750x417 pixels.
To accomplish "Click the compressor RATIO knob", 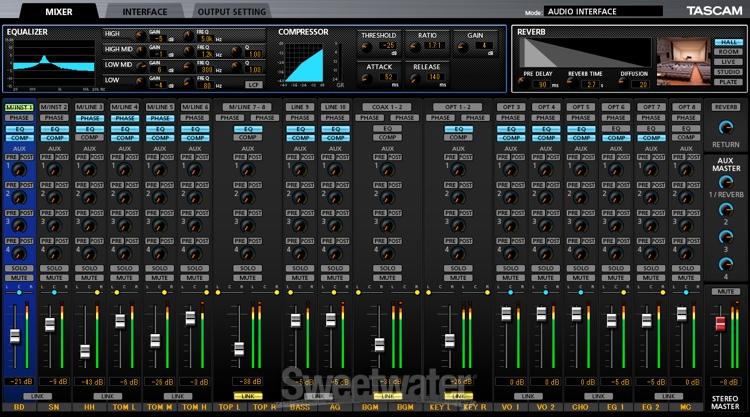I will coord(414,47).
